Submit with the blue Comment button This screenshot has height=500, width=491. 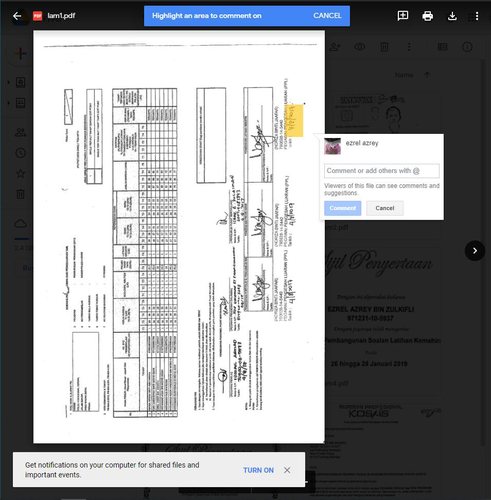pos(342,208)
